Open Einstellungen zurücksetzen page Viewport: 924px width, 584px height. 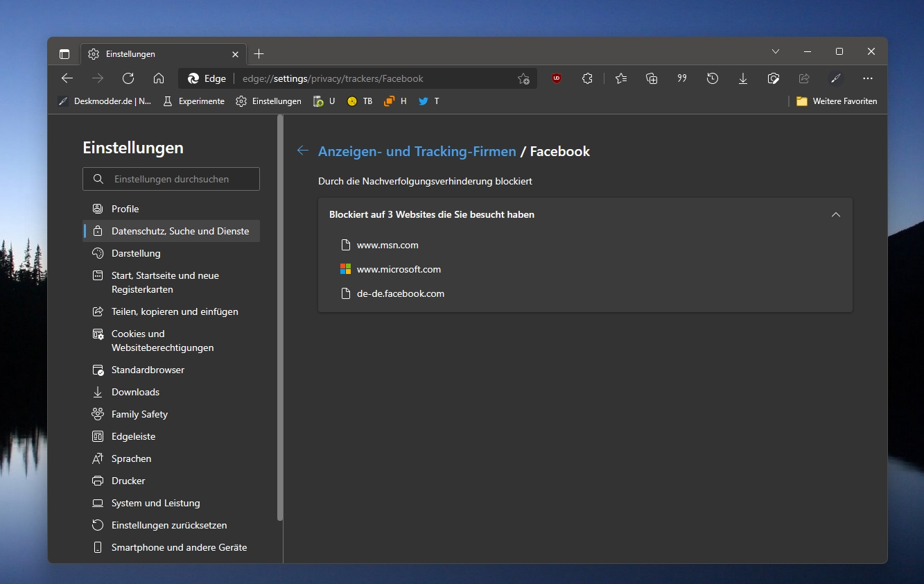tap(171, 525)
